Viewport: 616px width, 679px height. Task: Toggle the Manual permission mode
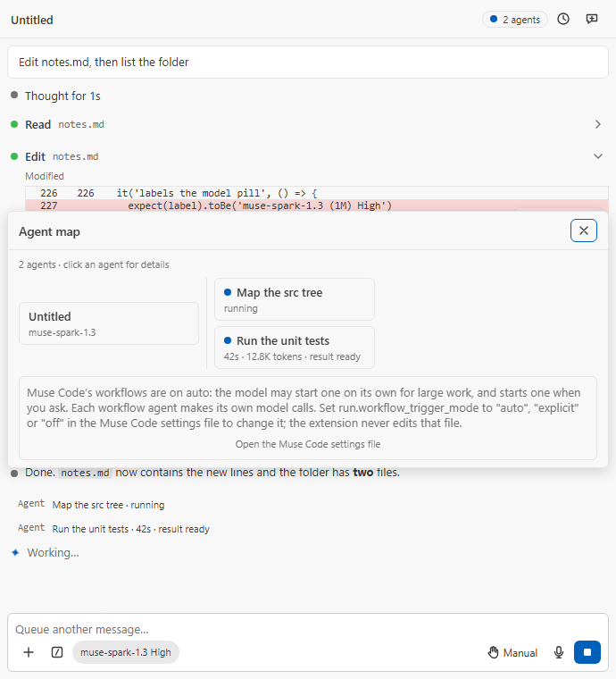512,652
